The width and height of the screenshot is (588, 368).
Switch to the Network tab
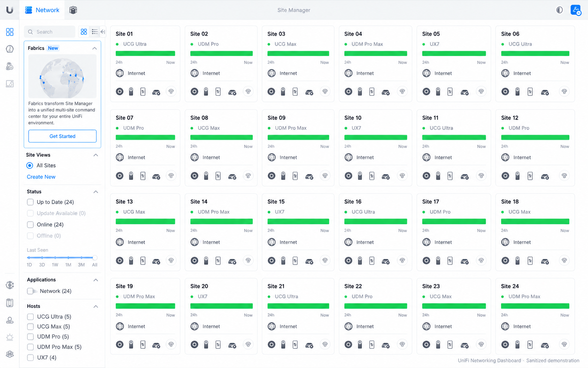tap(42, 10)
